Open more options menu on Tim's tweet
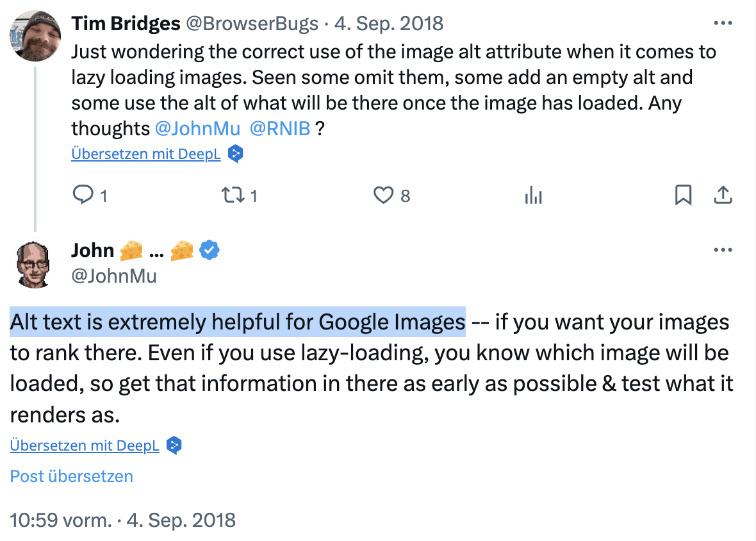The height and width of the screenshot is (541, 756). pyautogui.click(x=723, y=22)
